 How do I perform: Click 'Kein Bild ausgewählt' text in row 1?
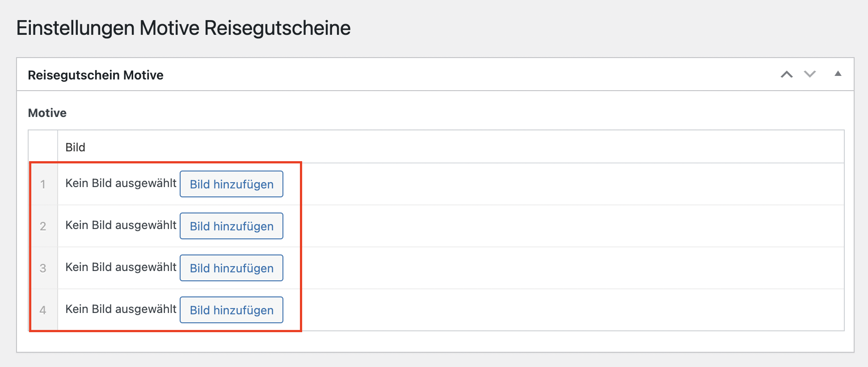coord(121,183)
